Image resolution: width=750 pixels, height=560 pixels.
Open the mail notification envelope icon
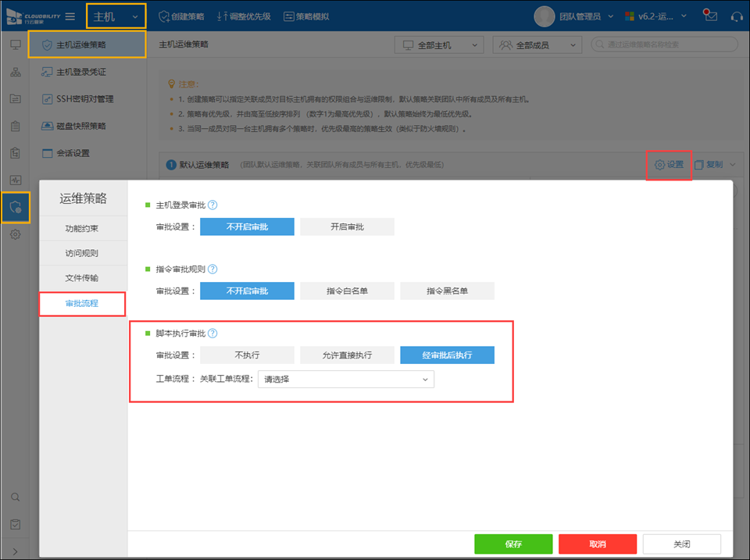(x=709, y=16)
